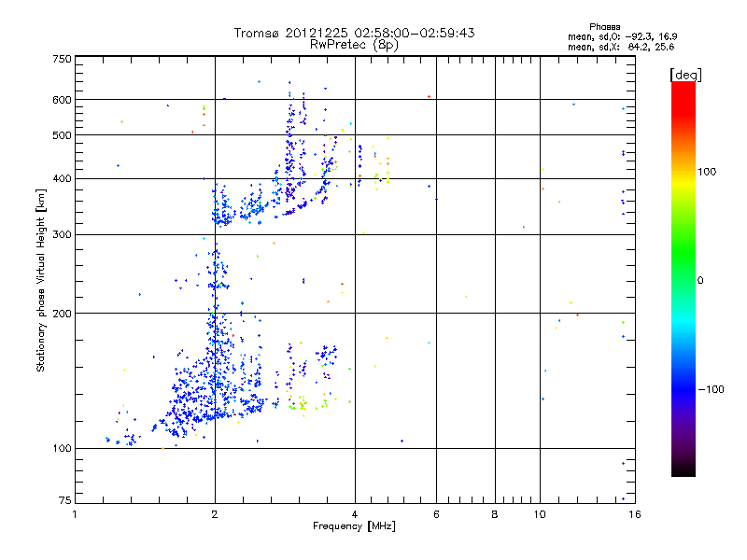Click the y-axis tick label '600'
The width and height of the screenshot is (747, 560).
(x=62, y=100)
